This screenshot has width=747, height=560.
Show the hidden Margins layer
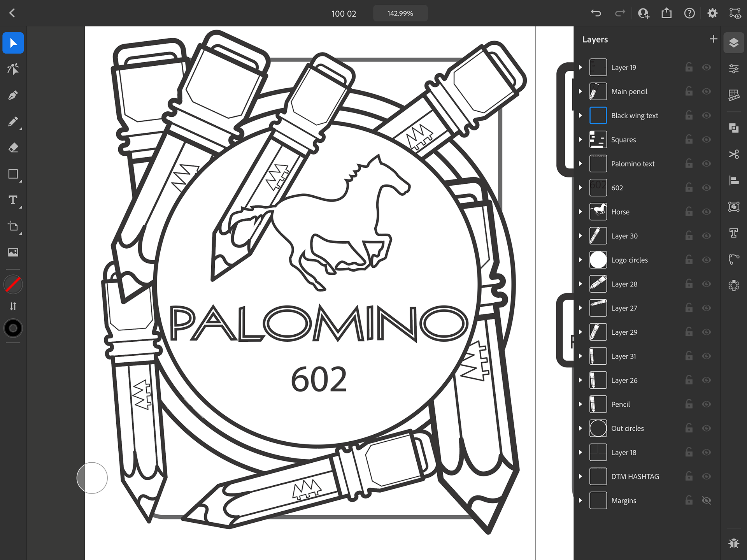point(707,500)
